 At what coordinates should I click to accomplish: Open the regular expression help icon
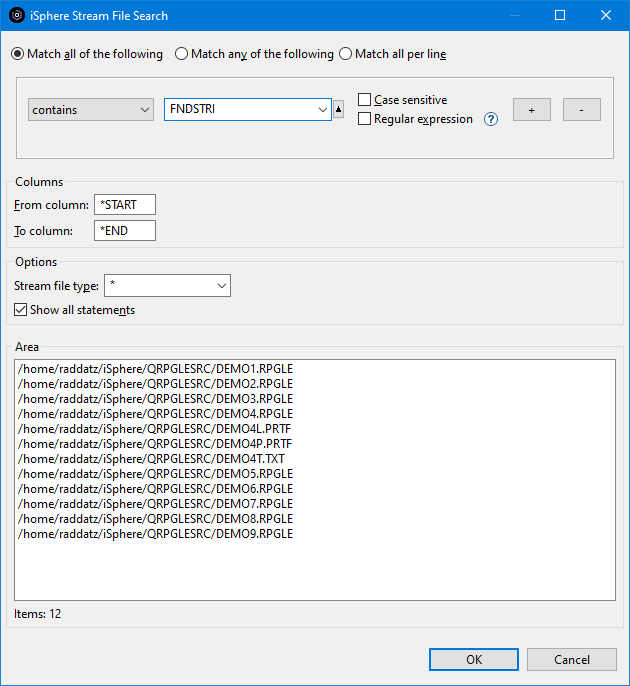(491, 119)
